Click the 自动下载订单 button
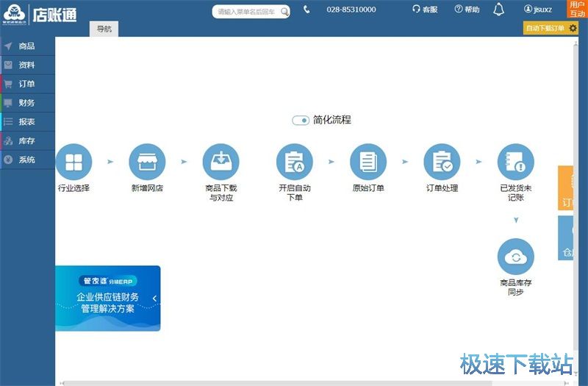This screenshot has width=588, height=386. pyautogui.click(x=545, y=28)
